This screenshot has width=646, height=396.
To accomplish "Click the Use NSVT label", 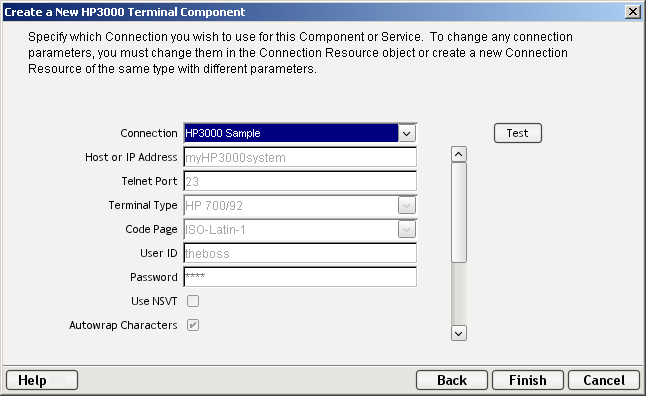I will [x=154, y=301].
